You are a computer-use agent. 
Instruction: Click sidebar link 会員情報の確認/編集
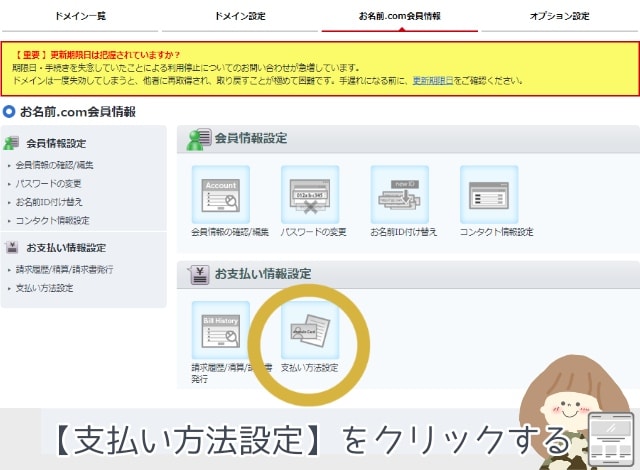[x=54, y=165]
